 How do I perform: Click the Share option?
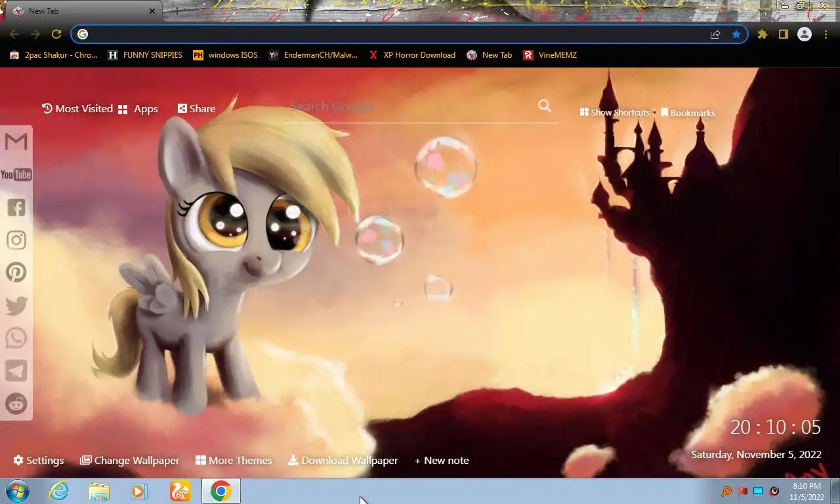coord(196,108)
